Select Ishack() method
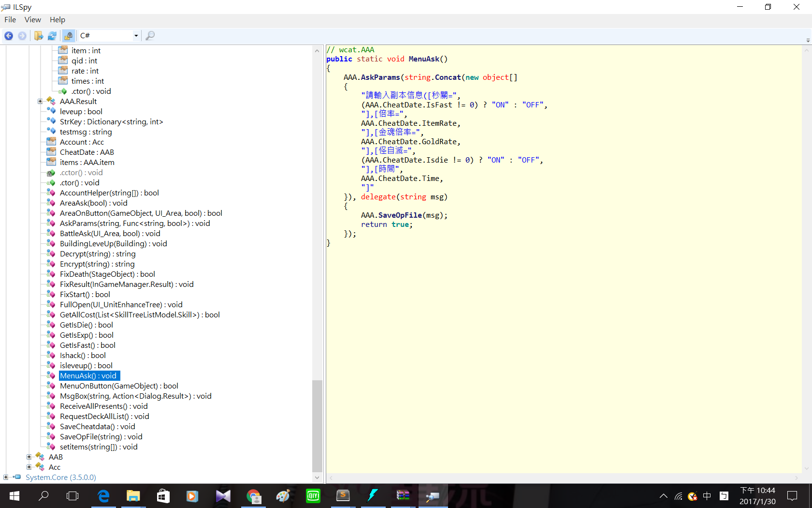Viewport: 812px width, 508px height. tap(83, 356)
